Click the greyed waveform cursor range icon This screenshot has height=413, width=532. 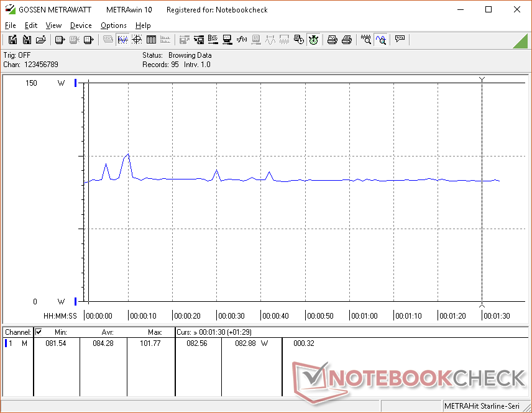click(270, 40)
